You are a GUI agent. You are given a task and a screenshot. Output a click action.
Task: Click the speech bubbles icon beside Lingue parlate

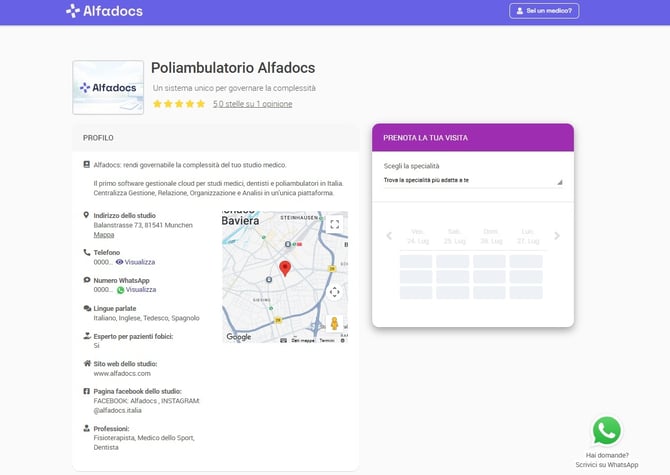tap(87, 308)
